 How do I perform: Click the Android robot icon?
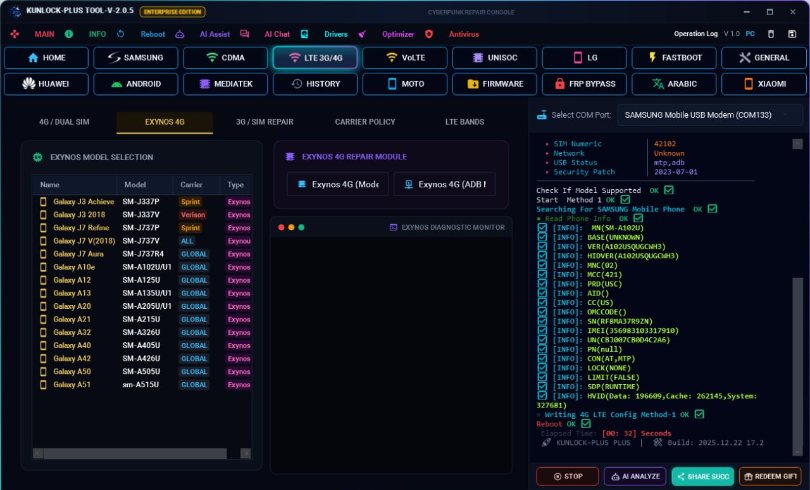(x=117, y=84)
